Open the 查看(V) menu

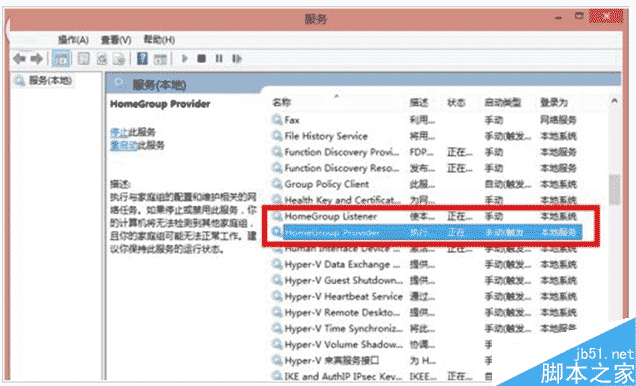pos(116,40)
